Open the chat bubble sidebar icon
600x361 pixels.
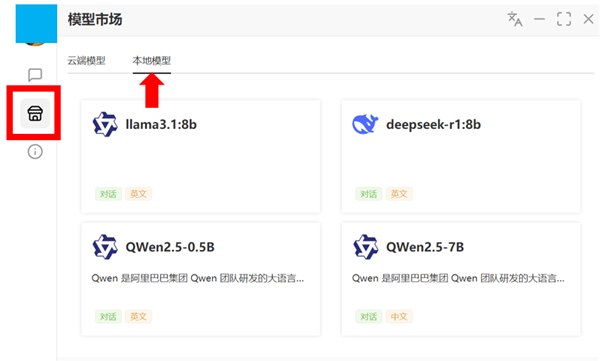pyautogui.click(x=35, y=75)
